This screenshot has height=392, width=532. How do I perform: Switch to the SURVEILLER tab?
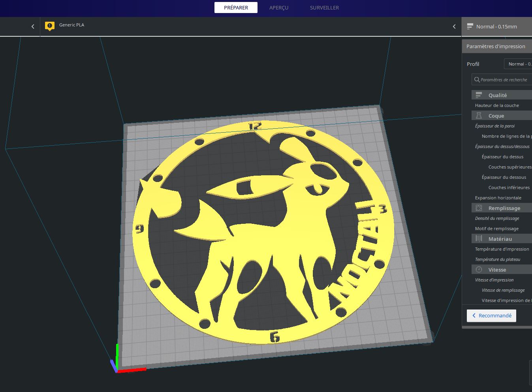coord(324,7)
